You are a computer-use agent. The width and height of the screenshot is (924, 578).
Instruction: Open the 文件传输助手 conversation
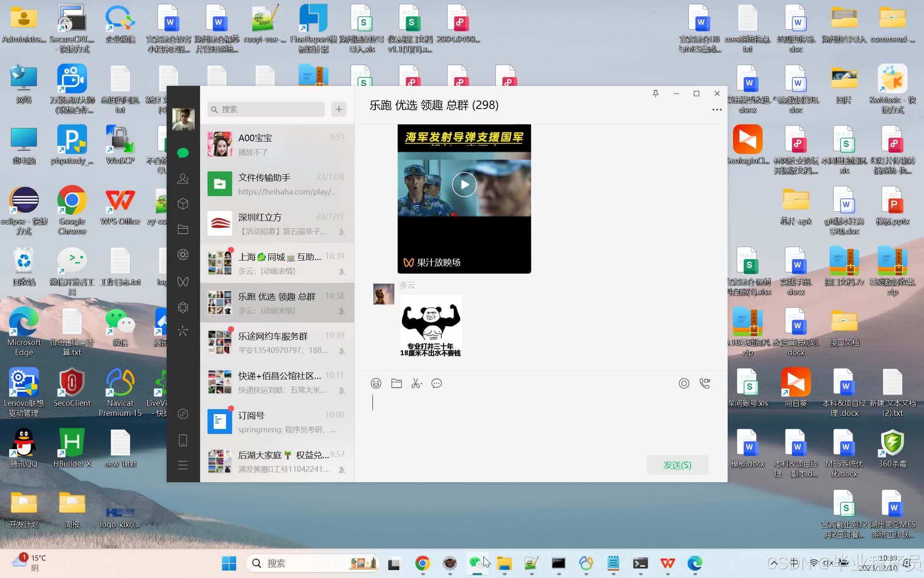pos(277,184)
